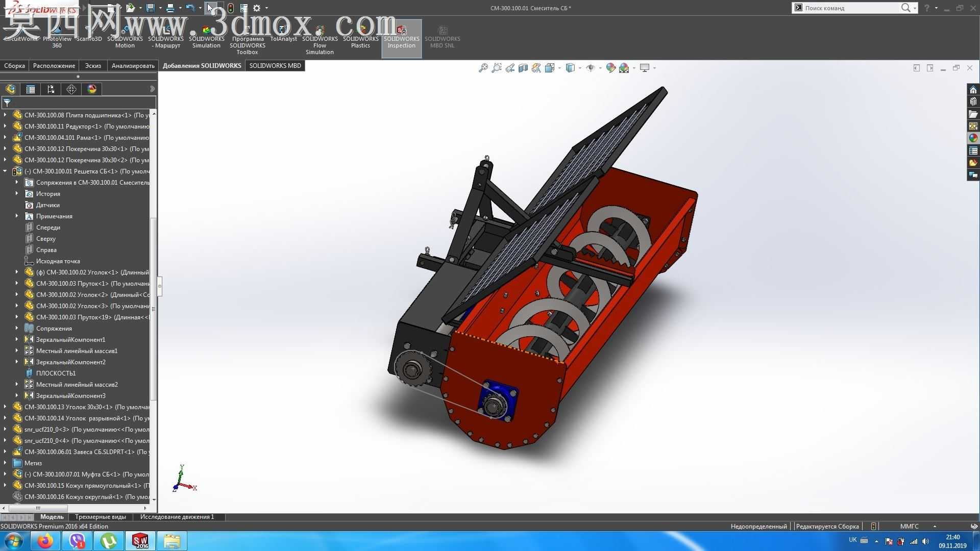Select Исходная точка in the tree
Viewport: 980px width, 551px height.
(x=58, y=261)
